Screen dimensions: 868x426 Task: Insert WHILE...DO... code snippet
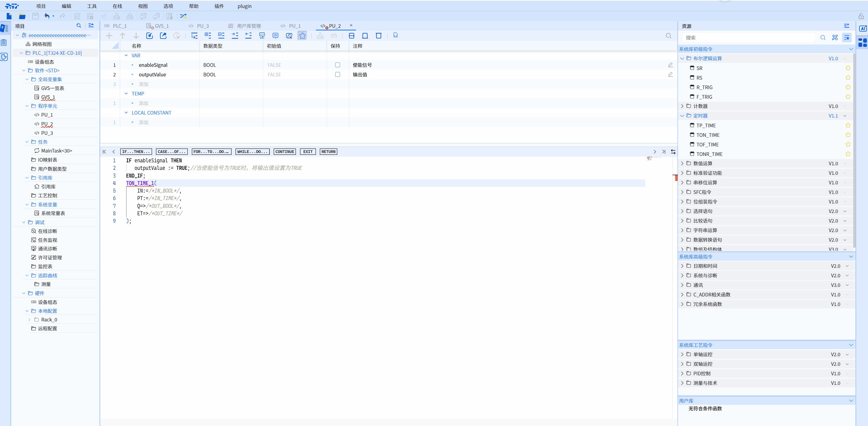coord(252,152)
